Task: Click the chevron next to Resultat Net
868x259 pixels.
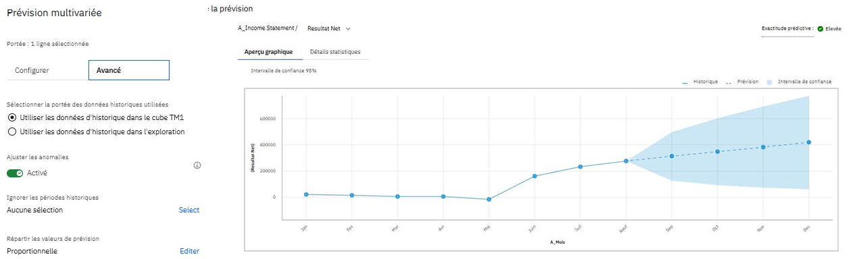Action: click(348, 28)
